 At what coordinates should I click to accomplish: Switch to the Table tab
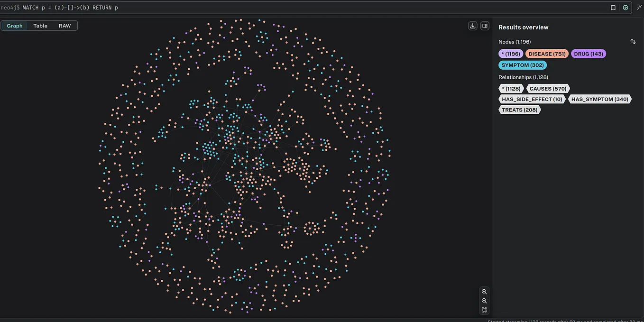[40, 26]
